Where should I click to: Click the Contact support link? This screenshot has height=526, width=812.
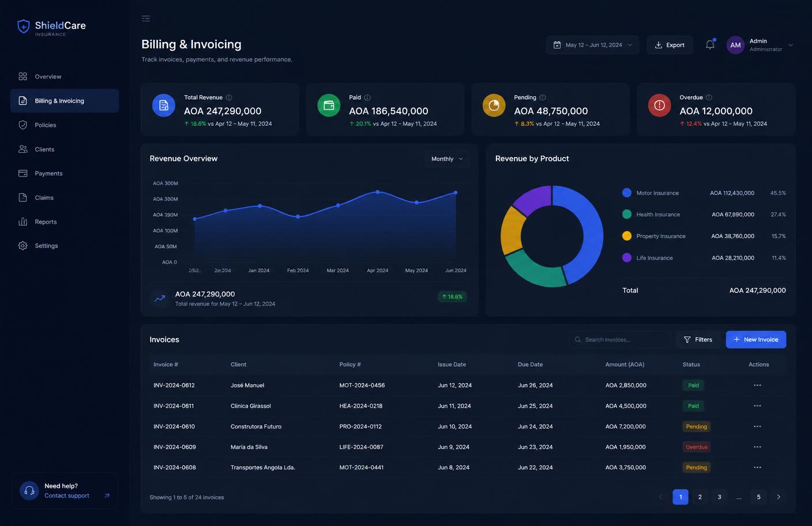click(x=67, y=495)
